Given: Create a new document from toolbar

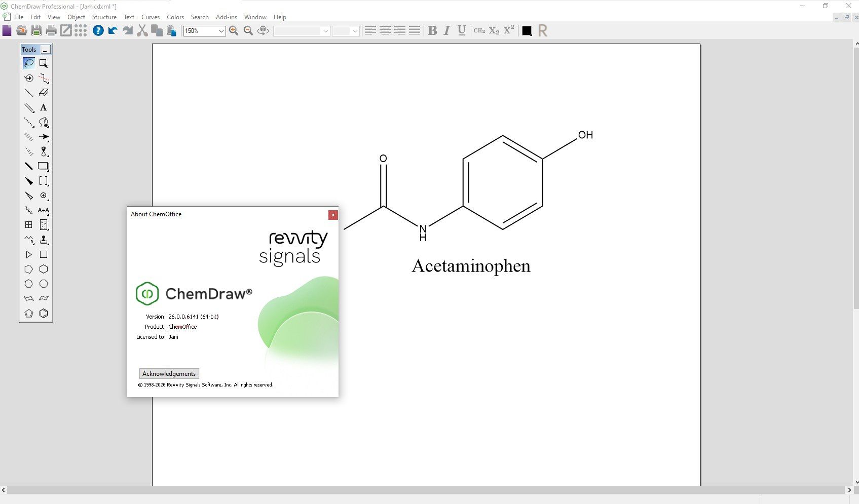Looking at the screenshot, I should (x=7, y=30).
